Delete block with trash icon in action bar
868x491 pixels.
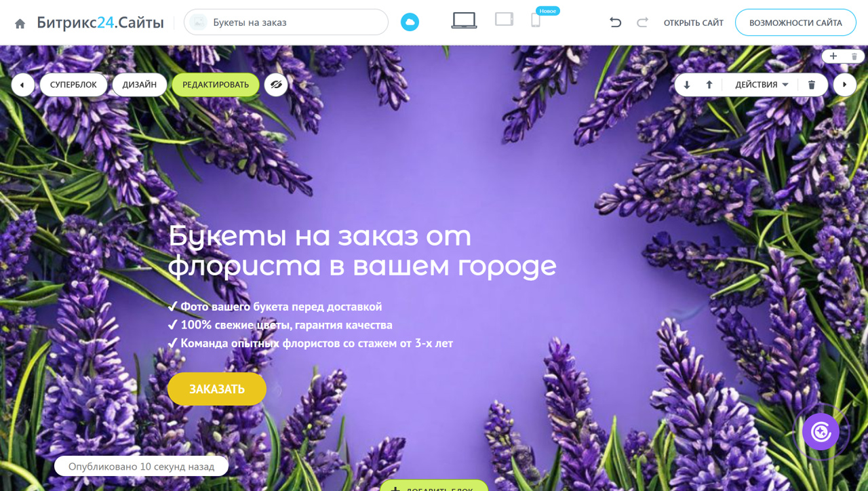point(812,85)
